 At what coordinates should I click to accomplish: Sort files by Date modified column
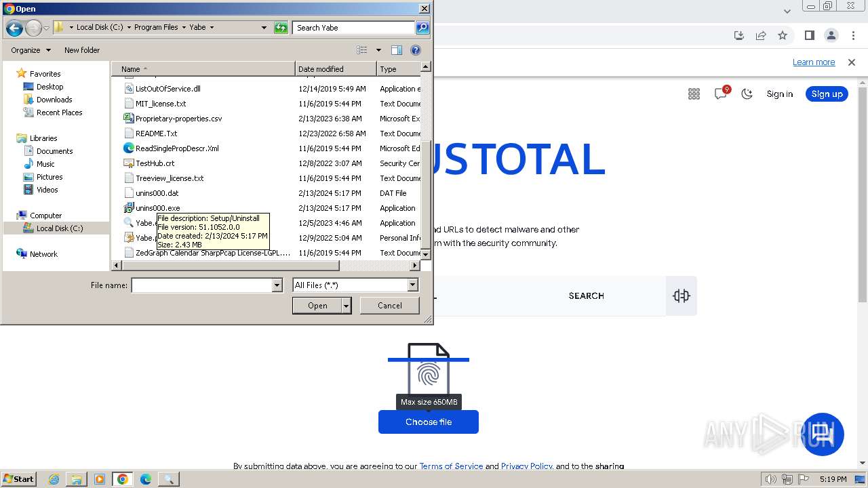(x=336, y=69)
